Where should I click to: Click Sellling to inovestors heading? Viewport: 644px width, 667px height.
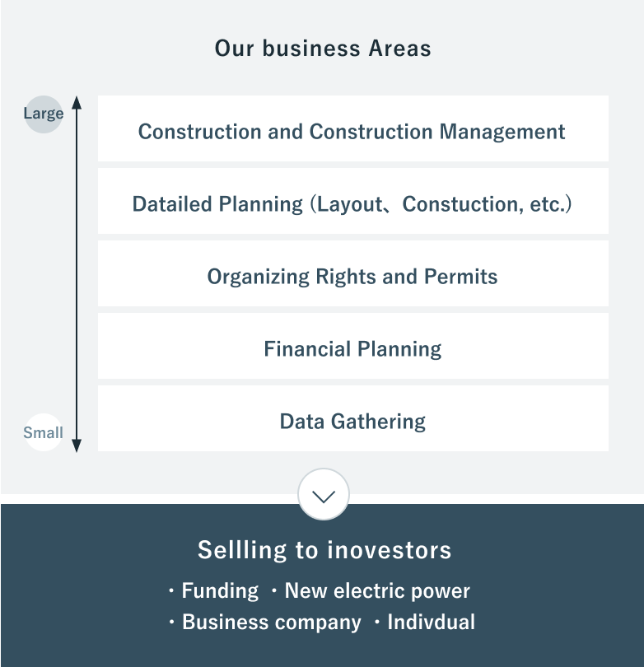(324, 549)
